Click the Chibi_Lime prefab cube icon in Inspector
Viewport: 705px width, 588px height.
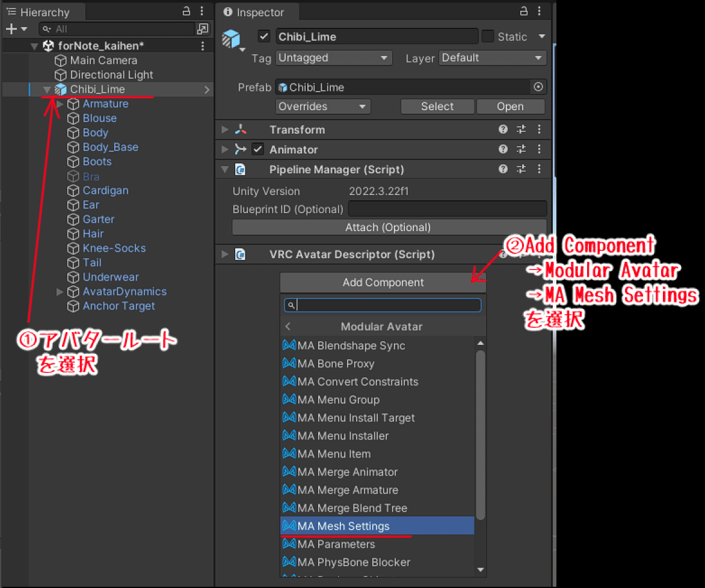pyautogui.click(x=231, y=39)
